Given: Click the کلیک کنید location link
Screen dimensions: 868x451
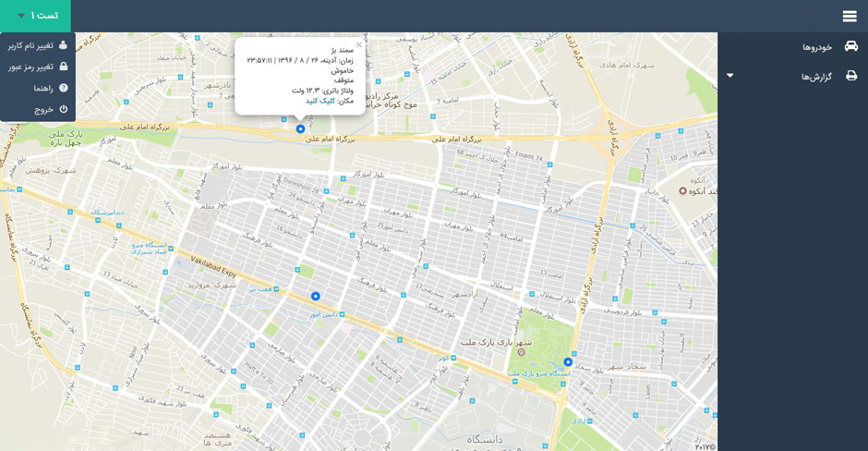Looking at the screenshot, I should (320, 101).
